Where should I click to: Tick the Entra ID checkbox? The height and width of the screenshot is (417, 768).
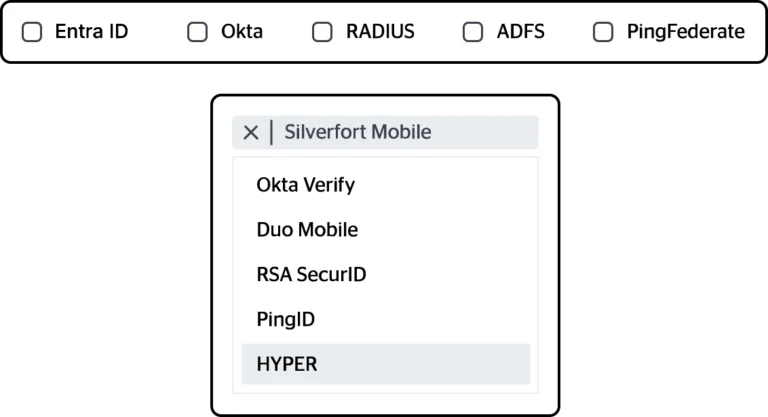click(x=33, y=32)
